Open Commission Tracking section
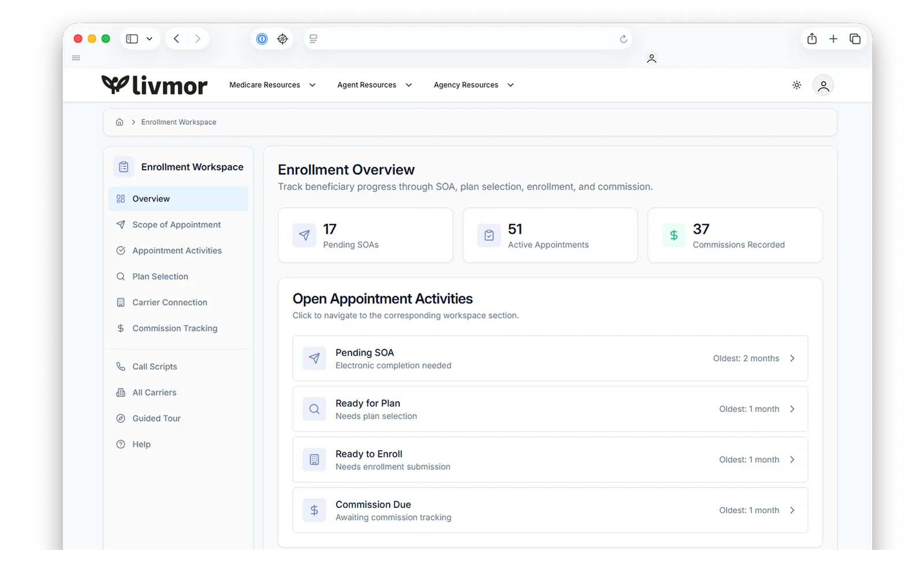The height and width of the screenshot is (565, 924). tap(178, 328)
